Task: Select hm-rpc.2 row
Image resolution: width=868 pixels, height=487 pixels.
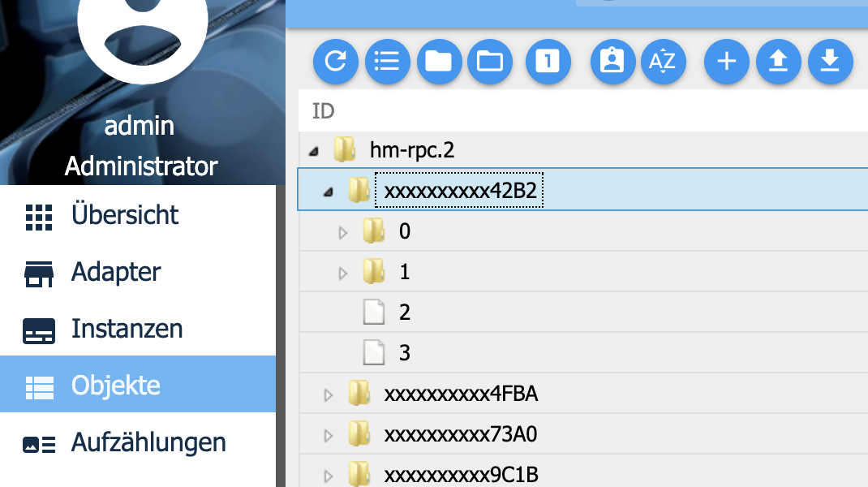Action: (583, 149)
